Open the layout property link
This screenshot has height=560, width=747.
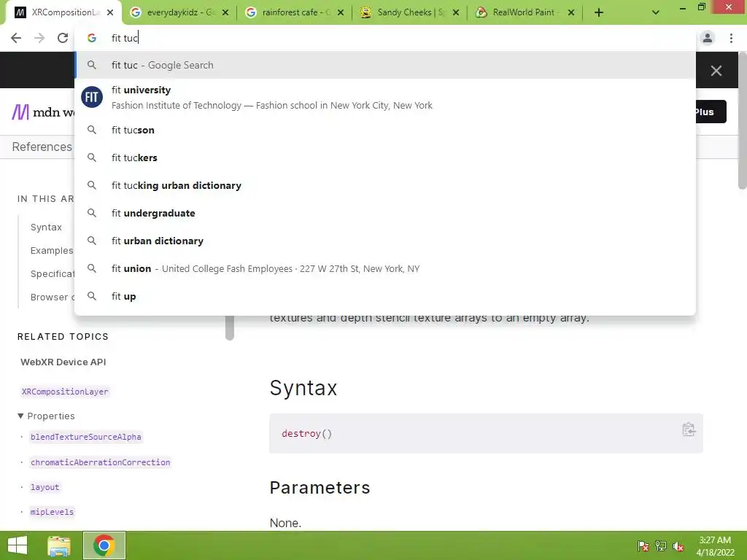[x=44, y=487]
